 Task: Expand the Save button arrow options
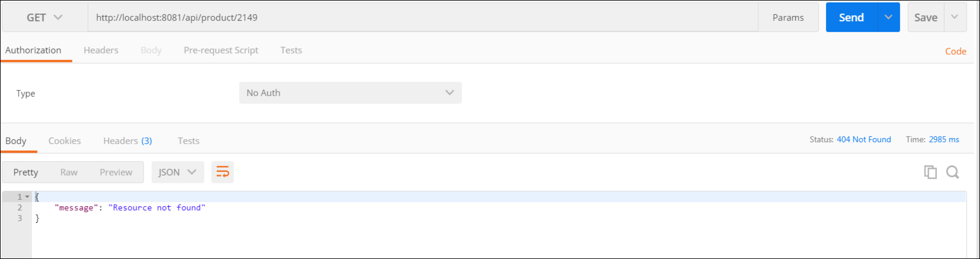[x=955, y=17]
